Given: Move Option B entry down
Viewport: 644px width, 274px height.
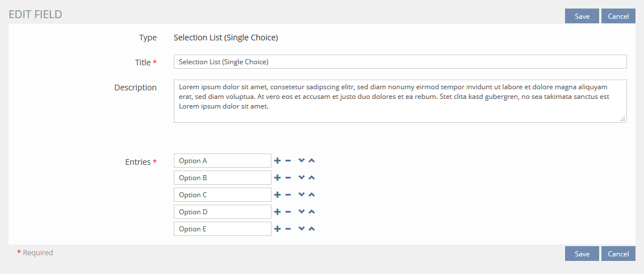Looking at the screenshot, I should click(x=302, y=178).
